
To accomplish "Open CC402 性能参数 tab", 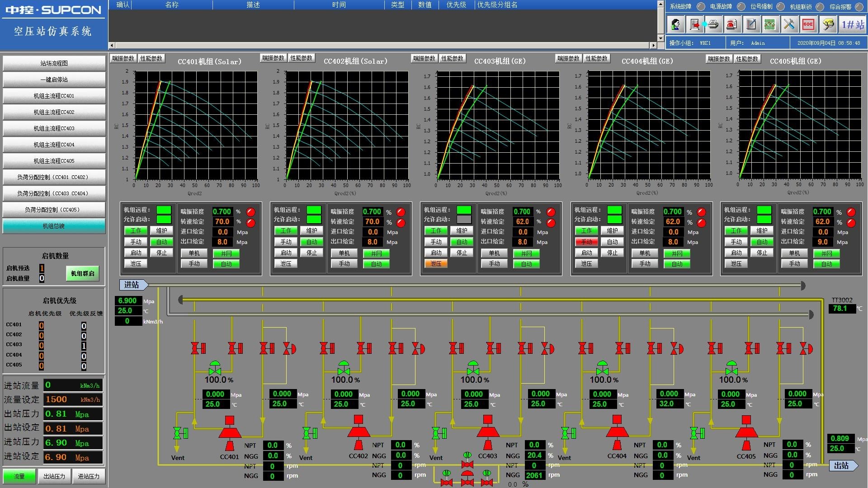I will [x=302, y=58].
